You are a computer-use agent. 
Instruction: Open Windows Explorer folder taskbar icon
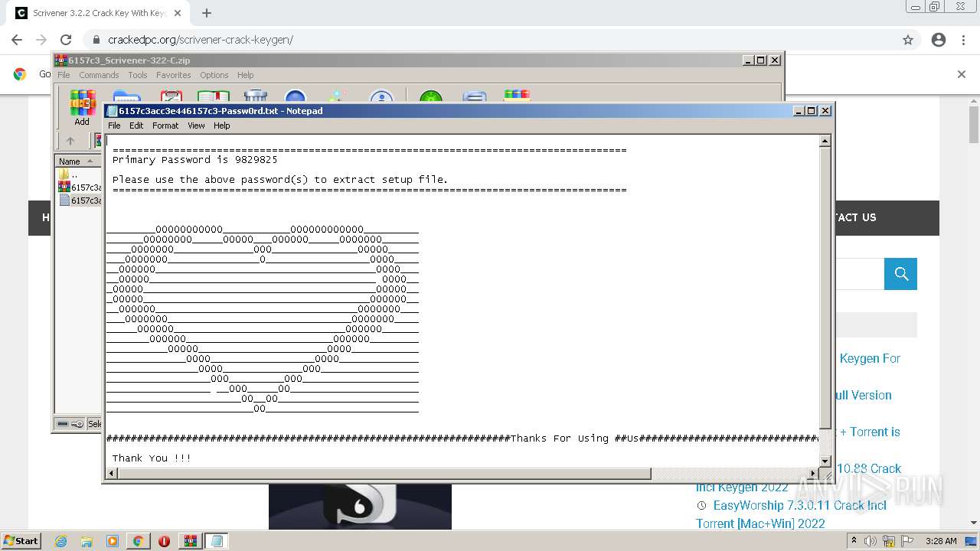pyautogui.click(x=87, y=541)
